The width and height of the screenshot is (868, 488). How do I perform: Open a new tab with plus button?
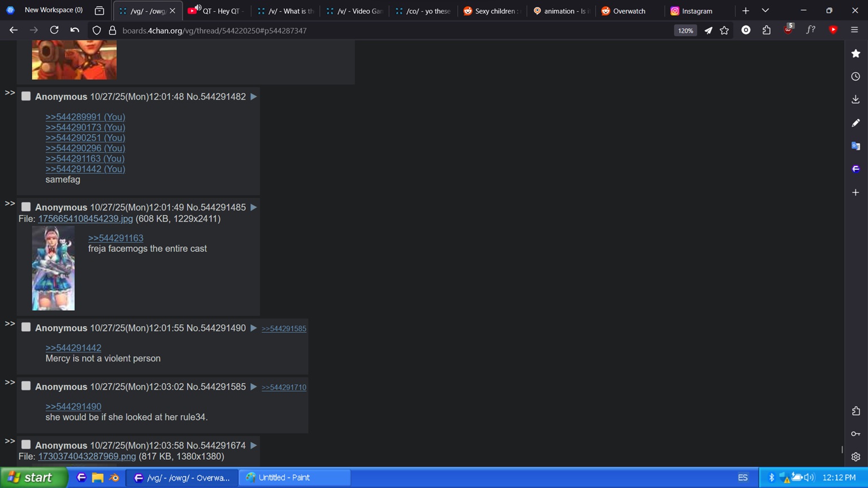[x=746, y=11]
